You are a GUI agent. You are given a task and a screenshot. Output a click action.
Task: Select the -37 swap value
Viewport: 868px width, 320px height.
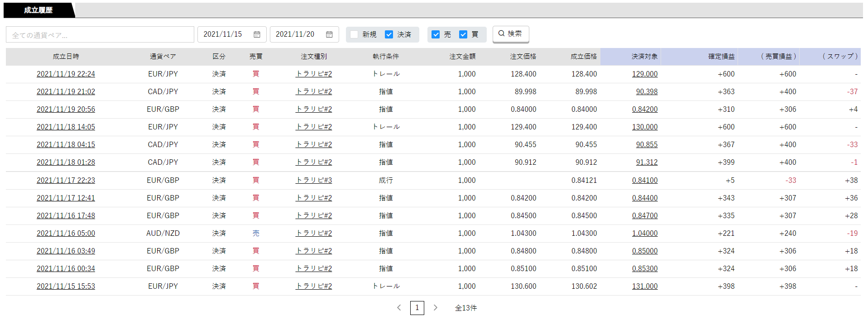tap(852, 91)
